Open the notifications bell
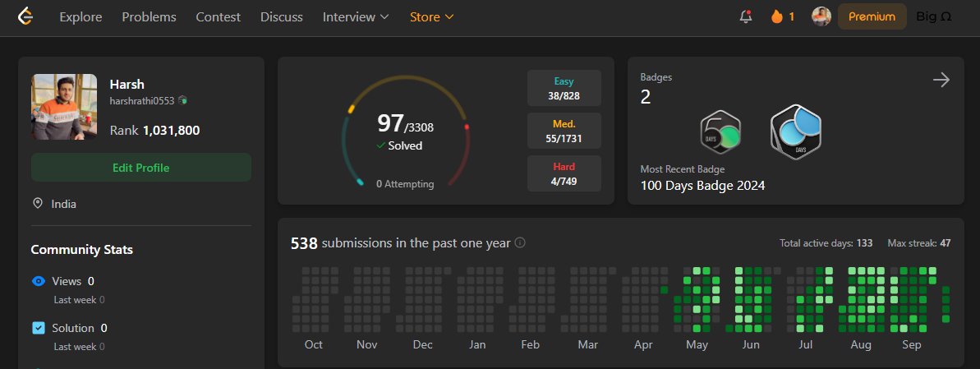980x369 pixels. coord(746,17)
